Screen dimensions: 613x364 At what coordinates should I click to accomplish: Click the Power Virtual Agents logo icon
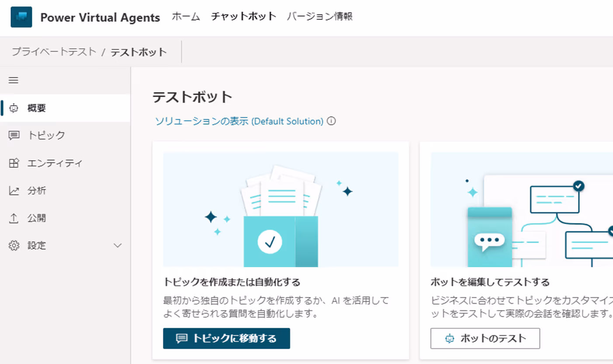(21, 17)
